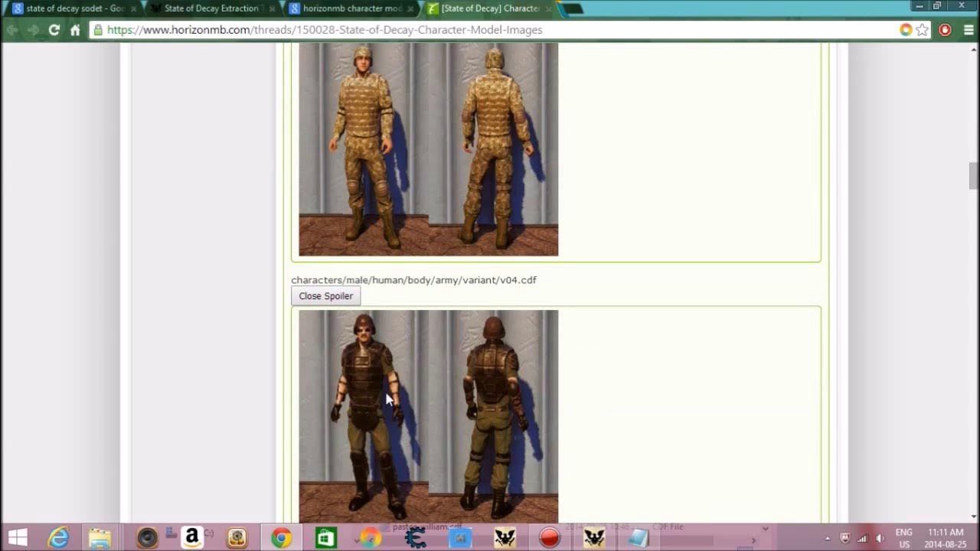Open the speaker app taskbar icon

147,538
